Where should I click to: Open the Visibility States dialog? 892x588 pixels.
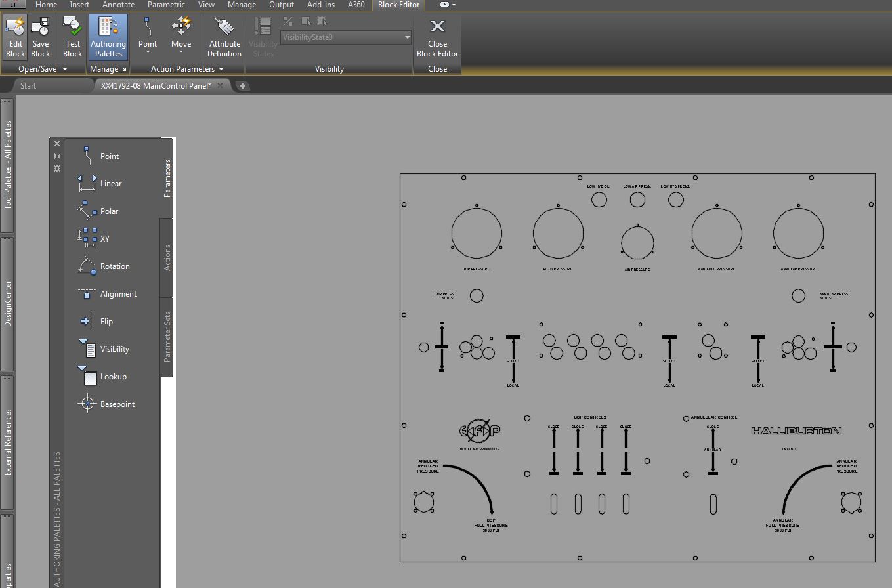tap(263, 37)
